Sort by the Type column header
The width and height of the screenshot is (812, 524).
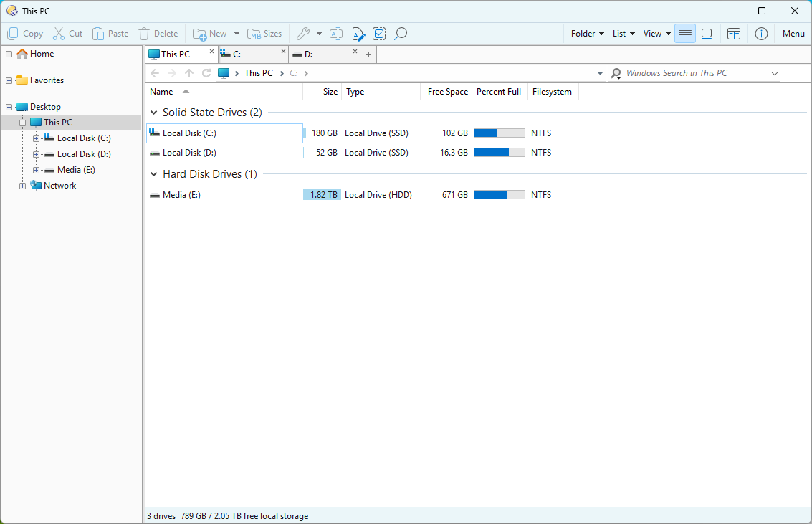click(x=381, y=92)
